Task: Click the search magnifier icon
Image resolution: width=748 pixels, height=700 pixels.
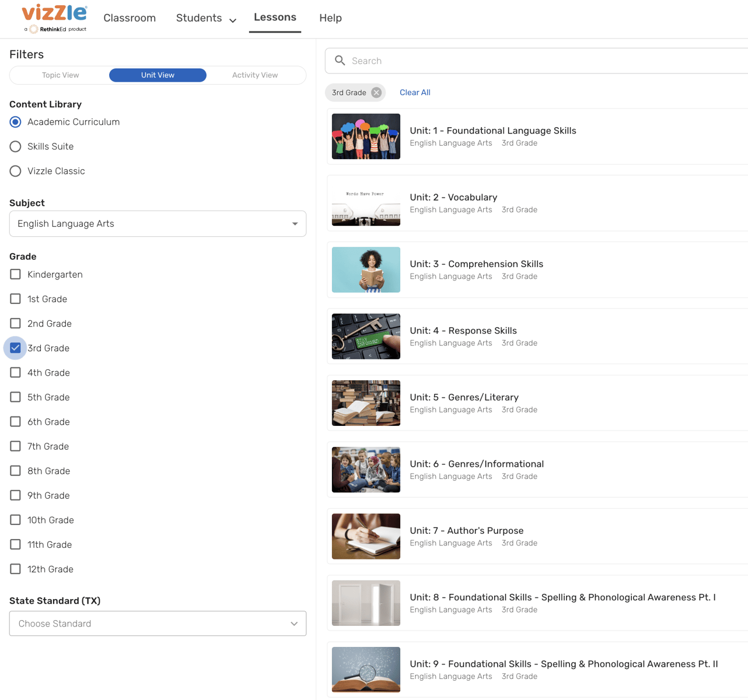Action: point(340,61)
